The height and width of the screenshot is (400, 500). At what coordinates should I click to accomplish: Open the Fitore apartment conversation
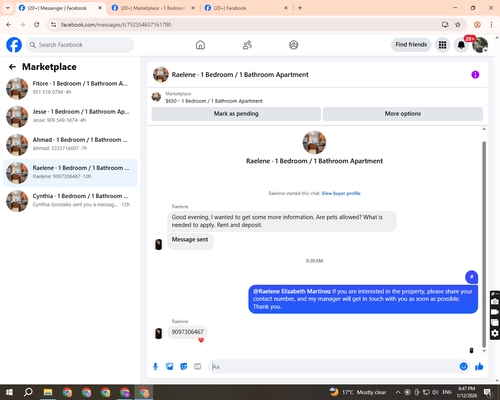[x=70, y=89]
